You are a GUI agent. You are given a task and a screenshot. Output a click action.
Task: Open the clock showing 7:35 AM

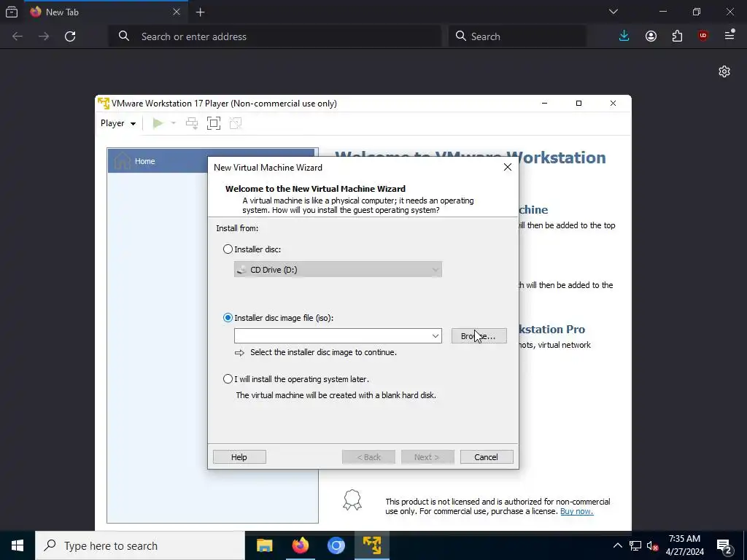pyautogui.click(x=684, y=545)
